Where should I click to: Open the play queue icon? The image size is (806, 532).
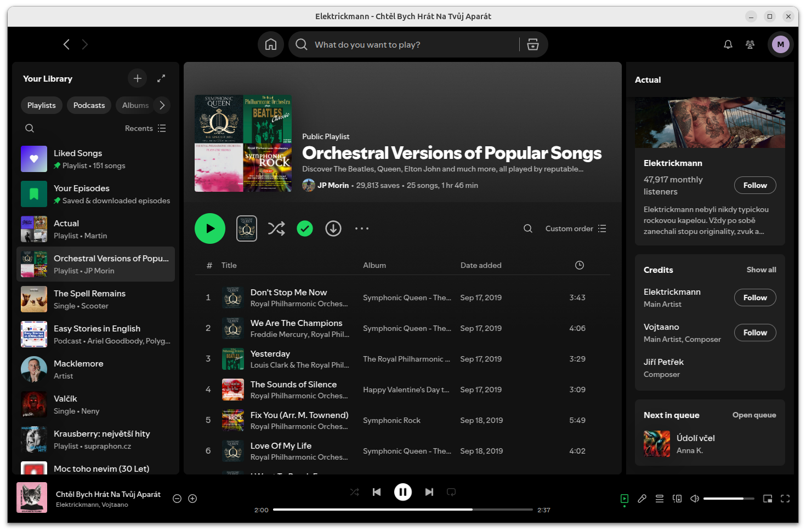660,499
